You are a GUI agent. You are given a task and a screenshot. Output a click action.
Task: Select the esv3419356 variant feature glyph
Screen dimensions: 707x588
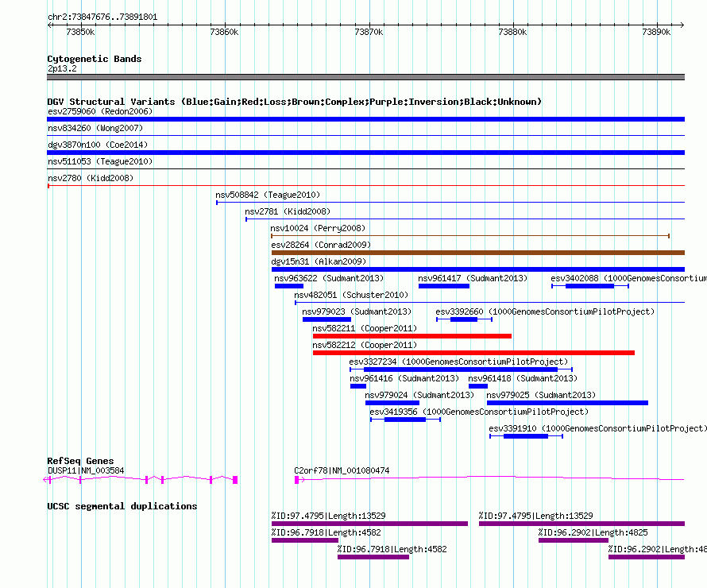tap(405, 420)
